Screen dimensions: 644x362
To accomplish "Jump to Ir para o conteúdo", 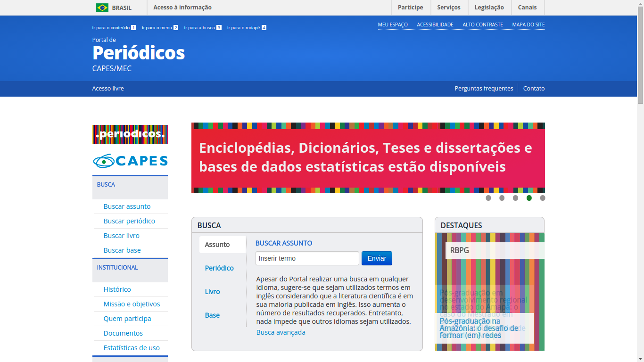I will click(x=114, y=28).
